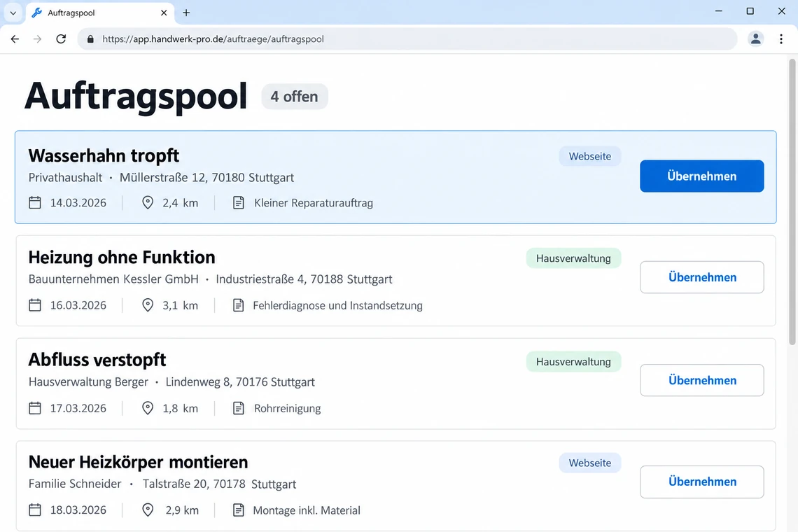
Task: Take over the Abfluss verstopft job
Action: [702, 380]
